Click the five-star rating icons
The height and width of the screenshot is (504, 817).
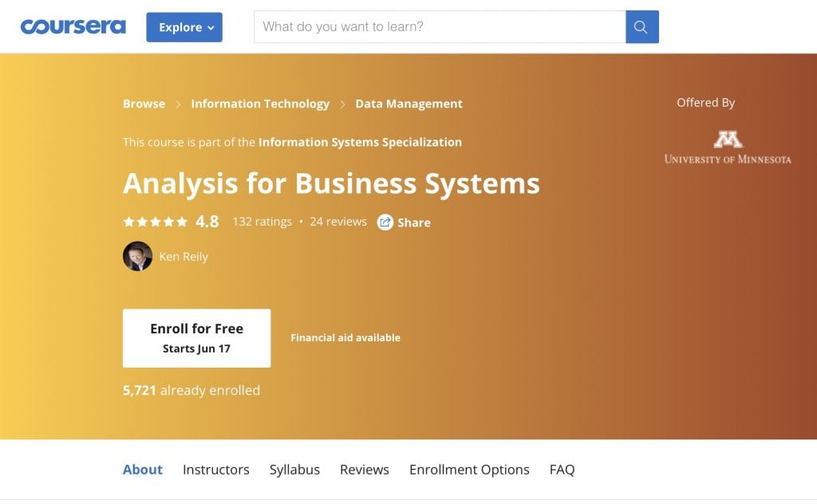[156, 222]
